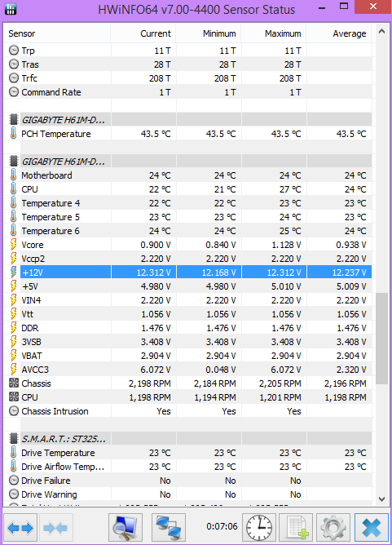The height and width of the screenshot is (545, 392).
Task: Click the clock reset timer icon
Action: click(x=259, y=528)
